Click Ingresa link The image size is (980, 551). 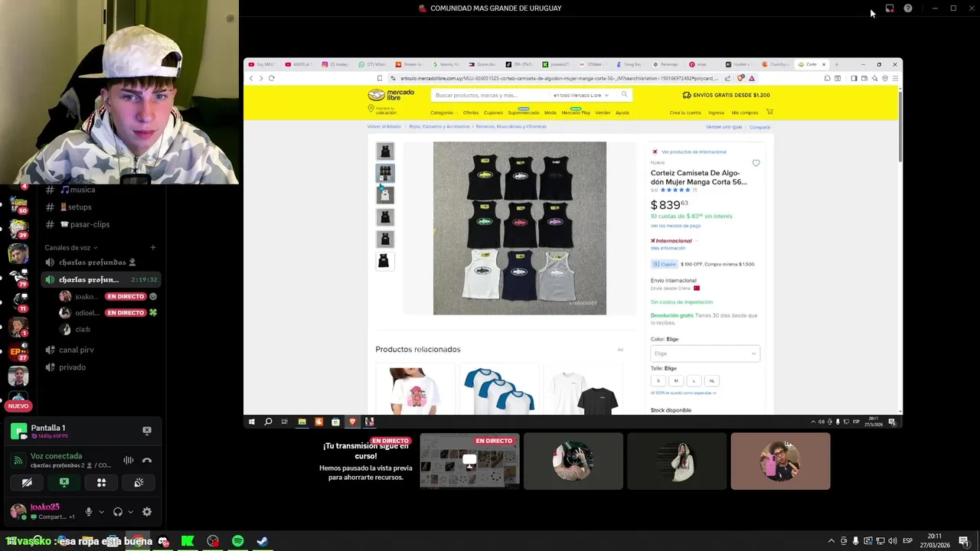pos(716,112)
